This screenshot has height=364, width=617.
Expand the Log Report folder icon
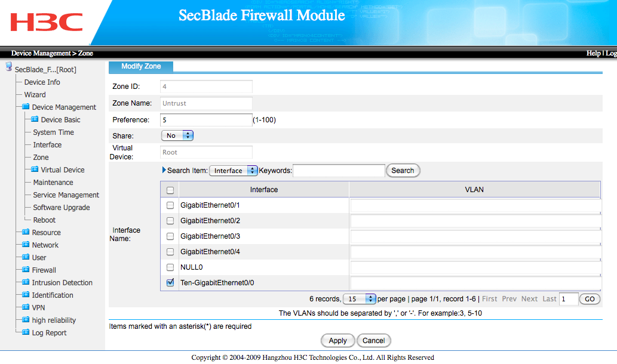coord(26,332)
